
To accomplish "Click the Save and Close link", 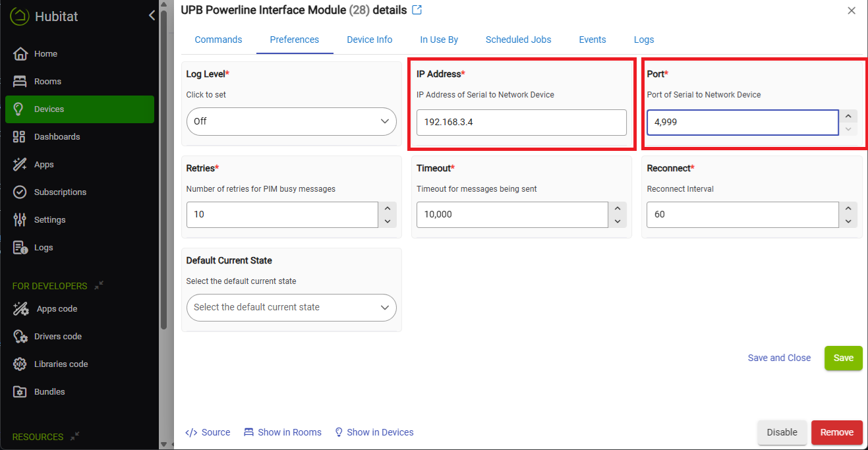I will pos(779,358).
